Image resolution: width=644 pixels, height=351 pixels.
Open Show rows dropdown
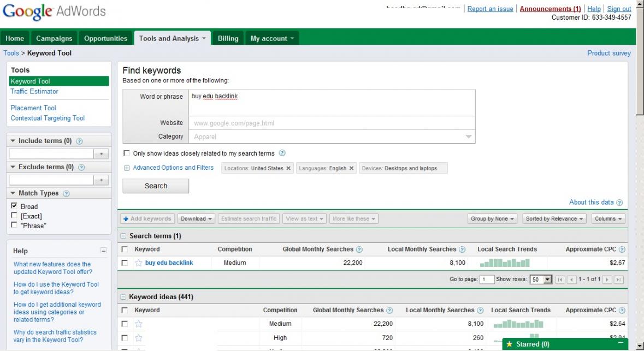(x=541, y=279)
